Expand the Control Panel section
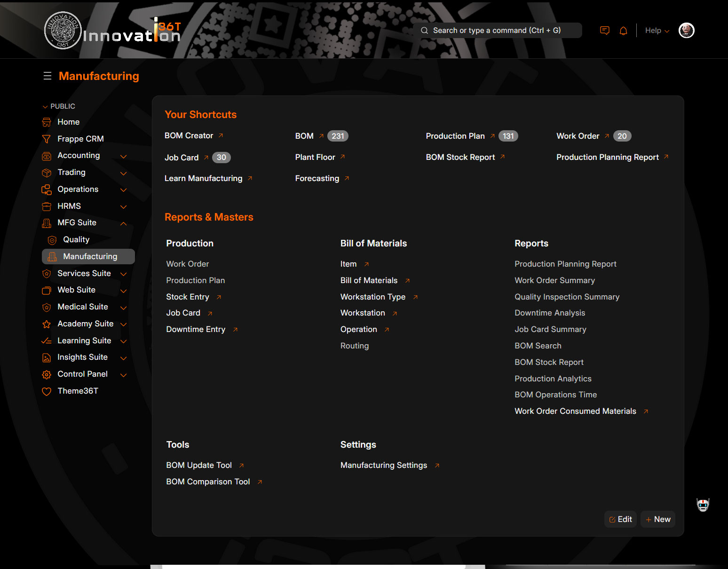This screenshot has width=728, height=569. pyautogui.click(x=123, y=375)
